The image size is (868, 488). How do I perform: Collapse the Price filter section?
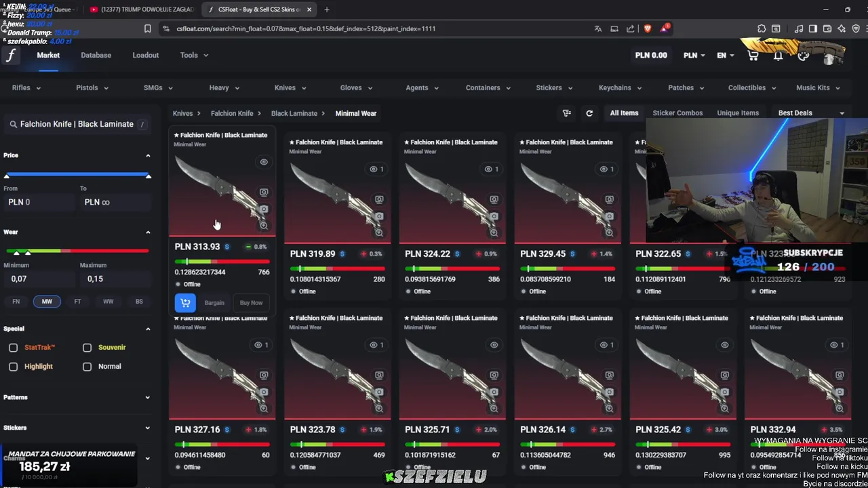(148, 155)
